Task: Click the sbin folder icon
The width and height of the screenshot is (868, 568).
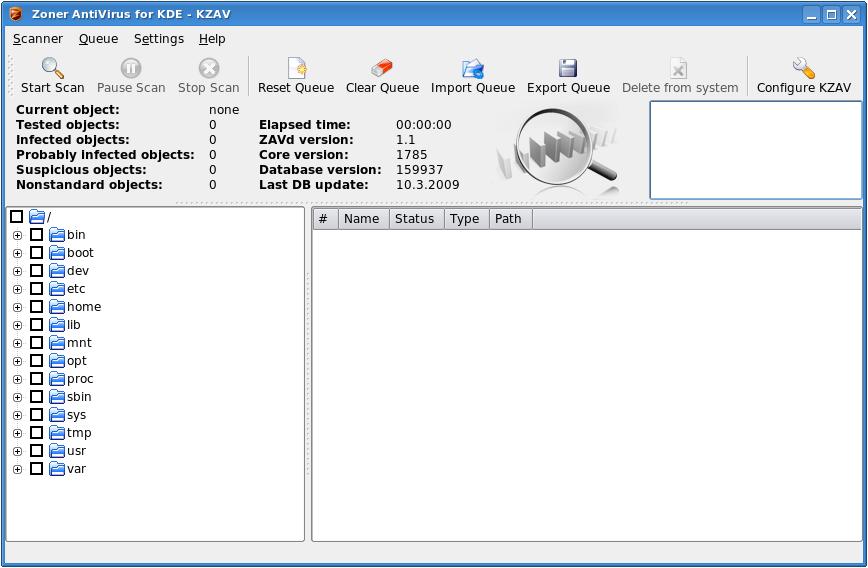Action: [x=57, y=397]
